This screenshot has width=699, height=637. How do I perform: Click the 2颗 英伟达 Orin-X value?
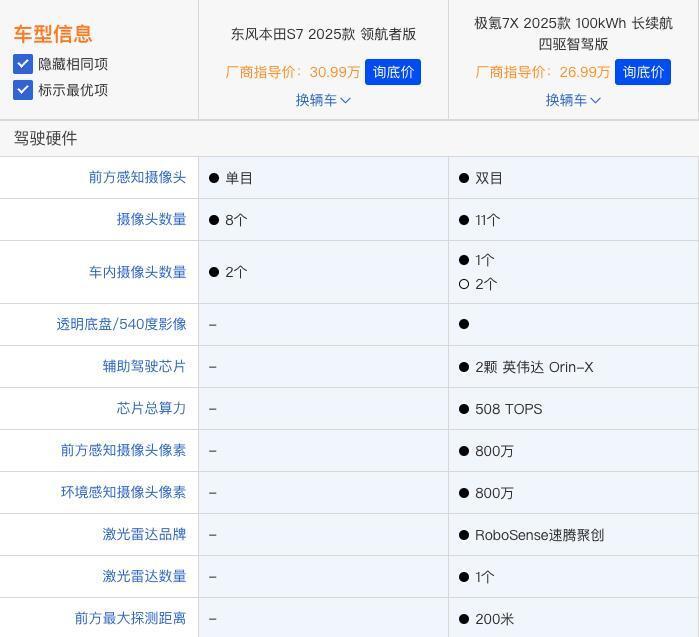click(x=534, y=367)
